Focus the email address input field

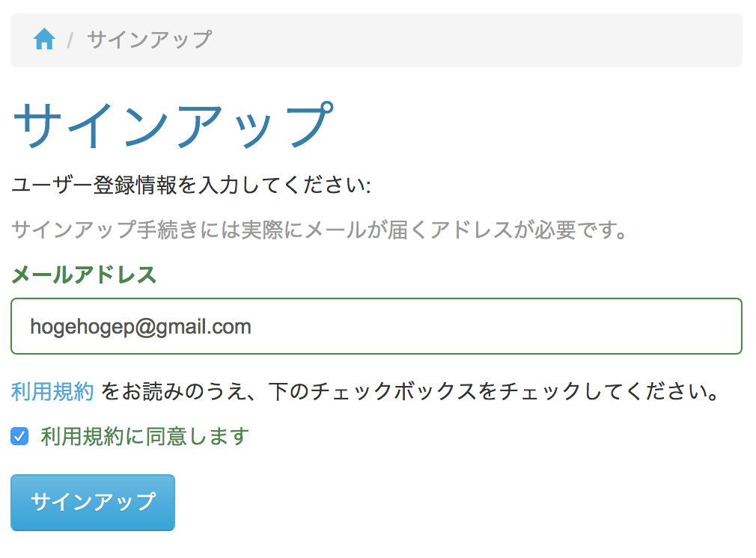pyautogui.click(x=376, y=326)
